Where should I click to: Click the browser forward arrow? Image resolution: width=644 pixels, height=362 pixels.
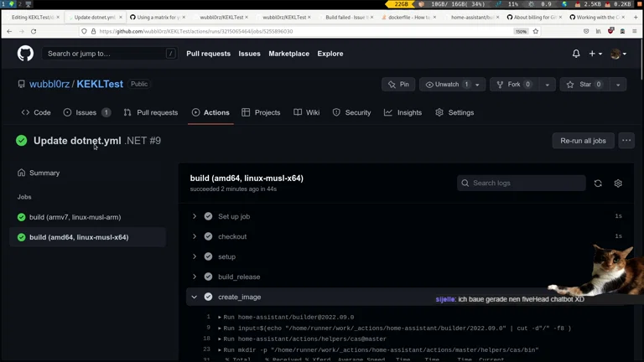(21, 31)
